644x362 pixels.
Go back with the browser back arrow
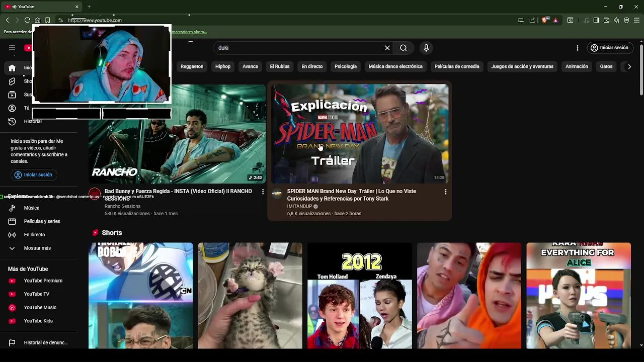tap(8, 20)
